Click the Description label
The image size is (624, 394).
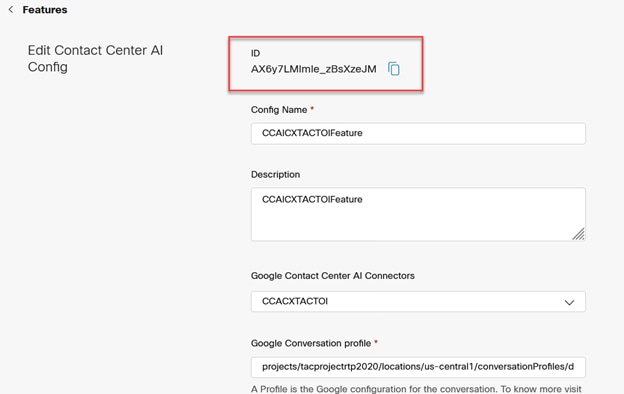pos(275,174)
